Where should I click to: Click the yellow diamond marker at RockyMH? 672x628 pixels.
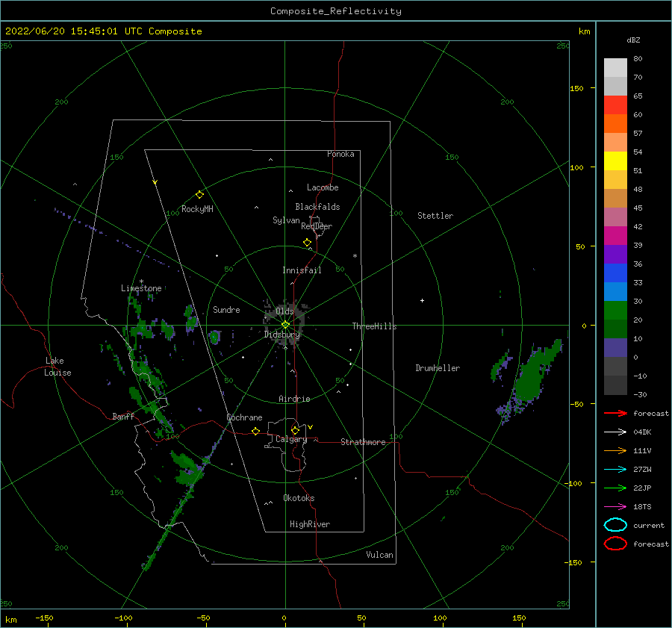[x=199, y=195]
